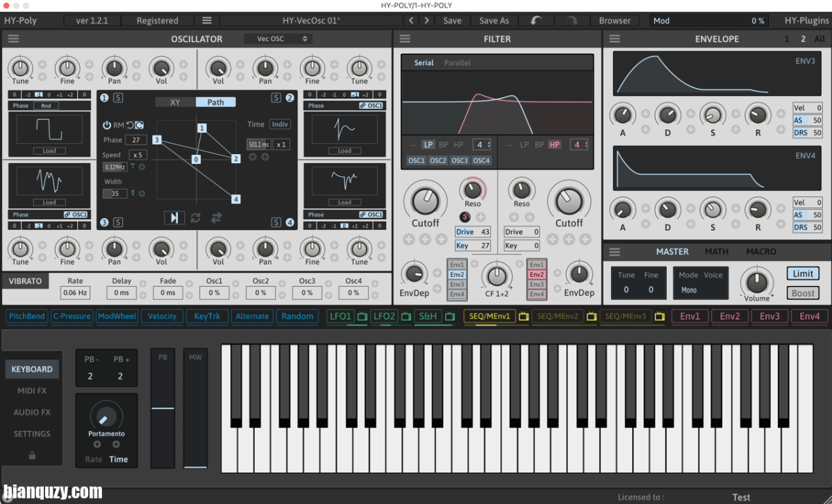Open the Indiv time mode dropdown
Image resolution: width=832 pixels, height=504 pixels.
pos(280,124)
